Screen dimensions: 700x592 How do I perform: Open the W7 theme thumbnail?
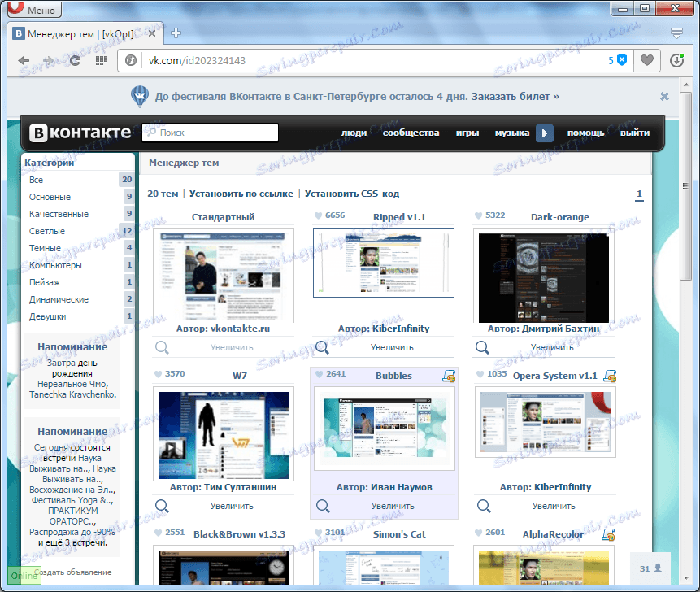[224, 434]
